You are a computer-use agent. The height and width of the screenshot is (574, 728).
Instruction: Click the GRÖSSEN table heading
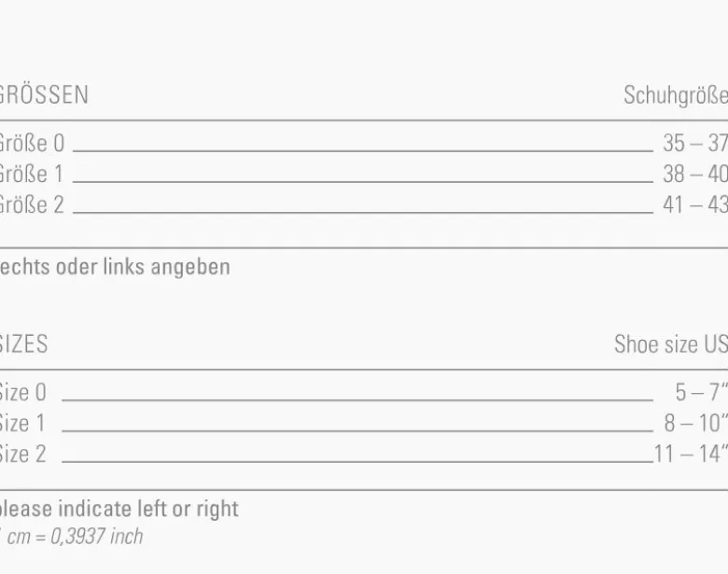tap(44, 95)
